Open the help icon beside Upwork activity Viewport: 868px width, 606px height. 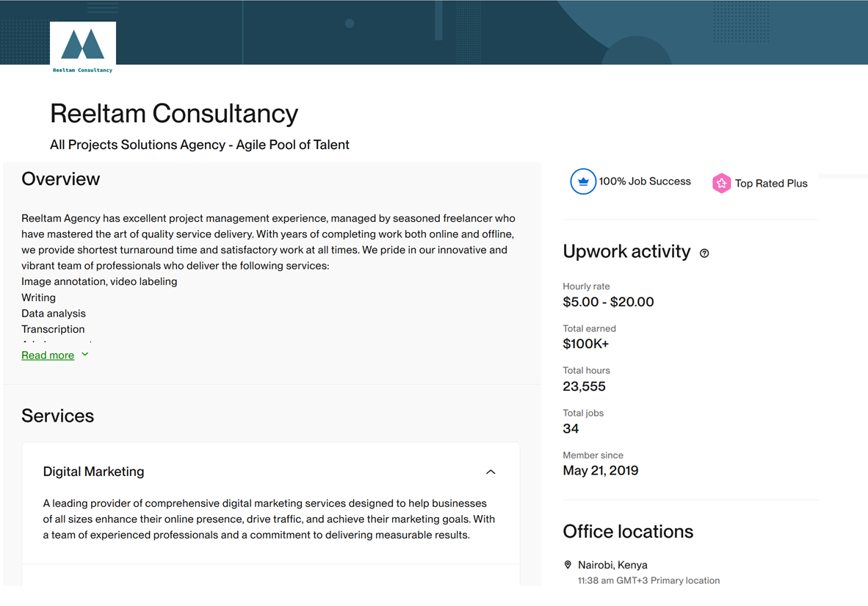point(704,253)
